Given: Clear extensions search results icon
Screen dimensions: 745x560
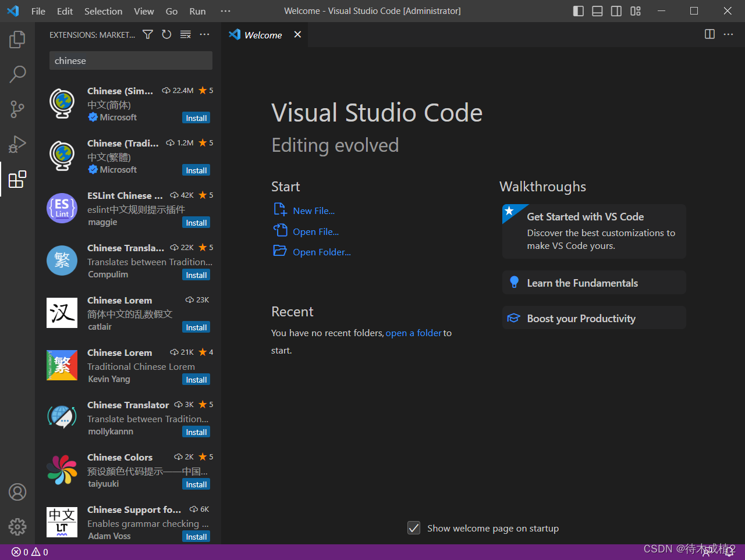Looking at the screenshot, I should point(186,35).
